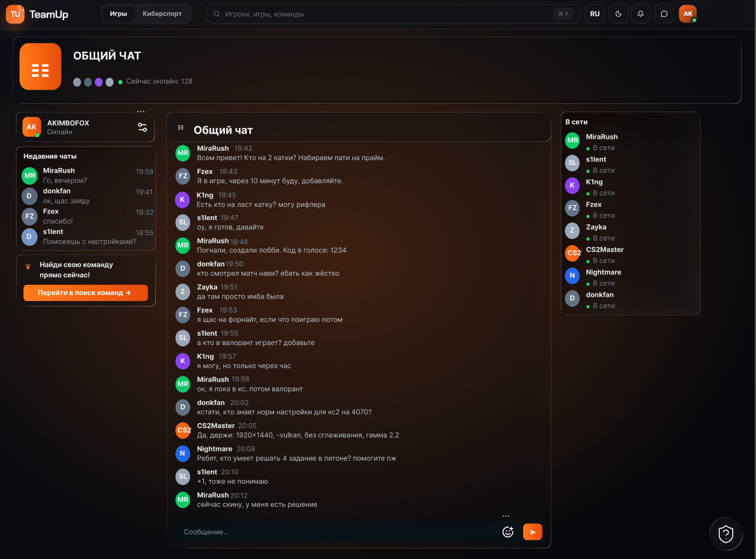This screenshot has width=756, height=559.
Task: Open K1ng in the В сети list
Action: click(631, 187)
